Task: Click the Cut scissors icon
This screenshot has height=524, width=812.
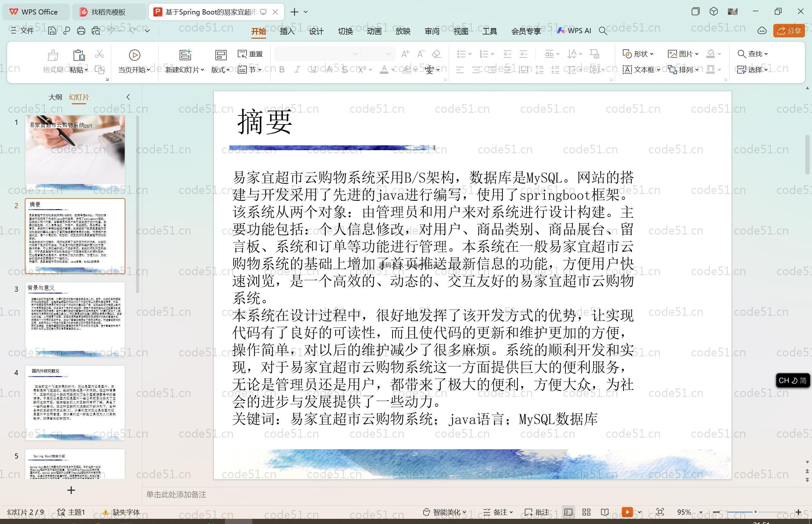Action: click(99, 54)
